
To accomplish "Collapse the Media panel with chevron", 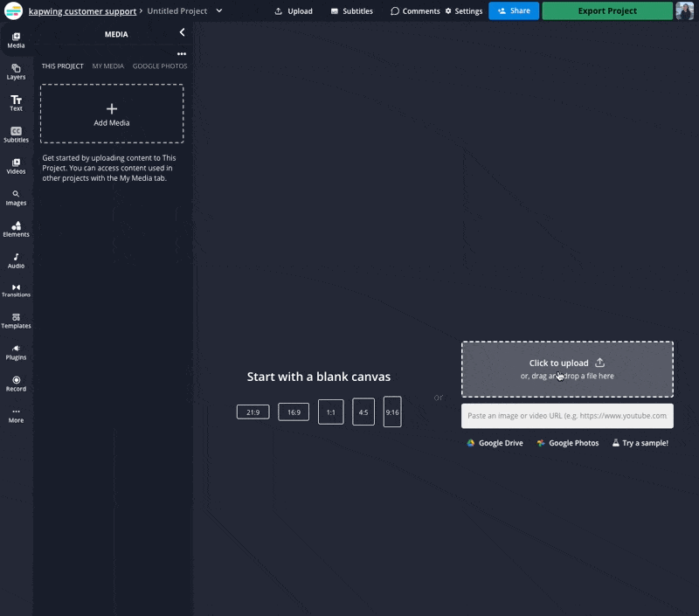I will coord(182,32).
